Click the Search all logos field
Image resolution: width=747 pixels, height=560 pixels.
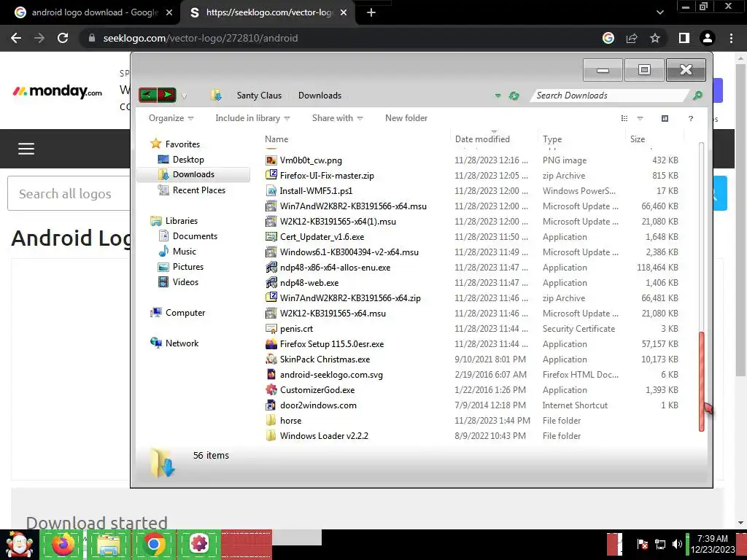[69, 193]
